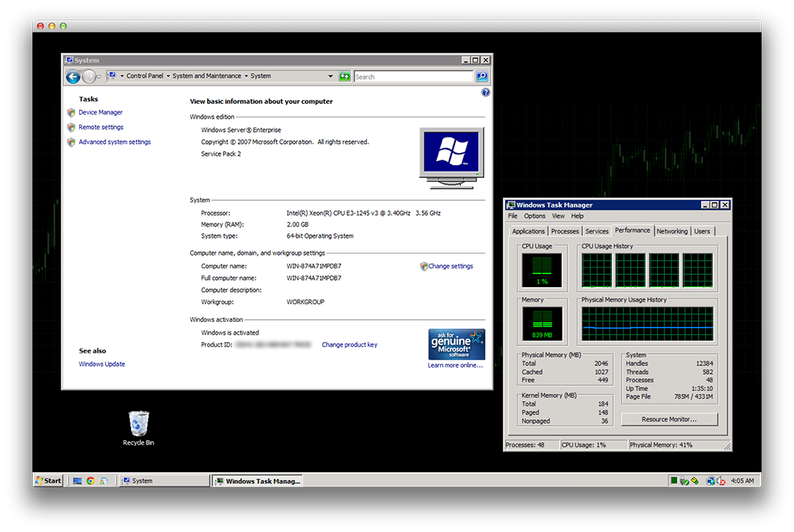Click the genuine Microsoft software badge

456,345
